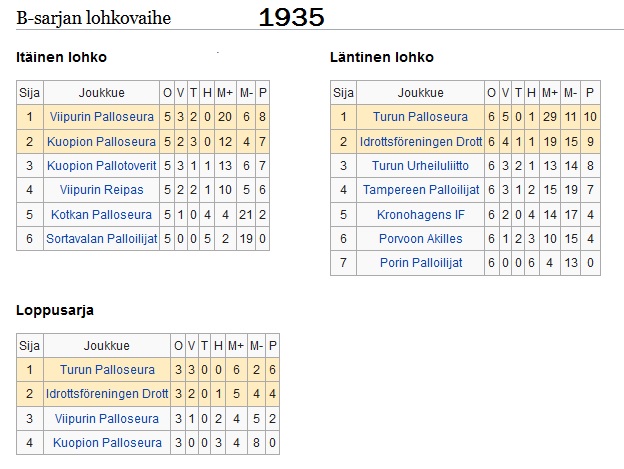Click the Läntinen lohko section heading
Screen dimensions: 624x469
pos(382,57)
